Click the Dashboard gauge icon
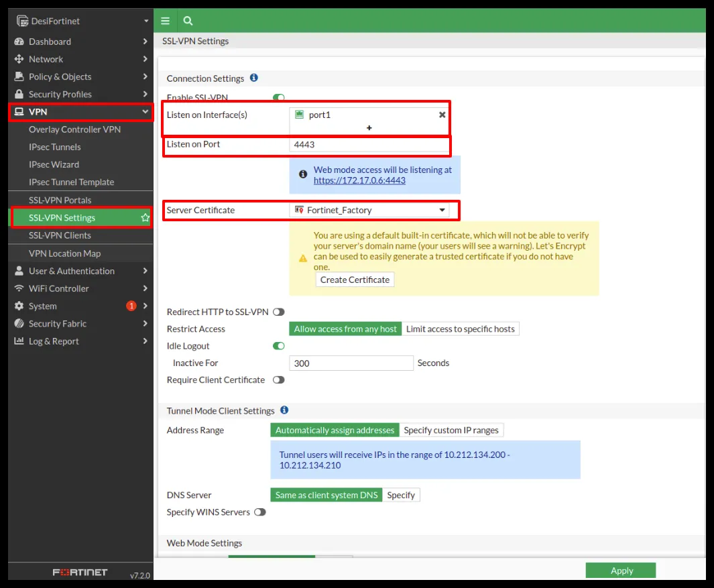Viewport: 714px width, 588px height. point(19,42)
